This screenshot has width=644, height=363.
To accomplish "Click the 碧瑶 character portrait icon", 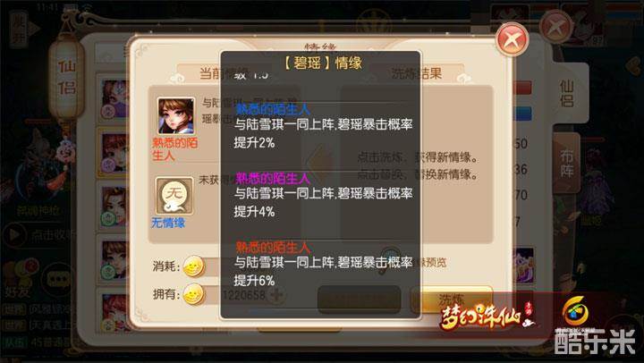I will tap(176, 116).
